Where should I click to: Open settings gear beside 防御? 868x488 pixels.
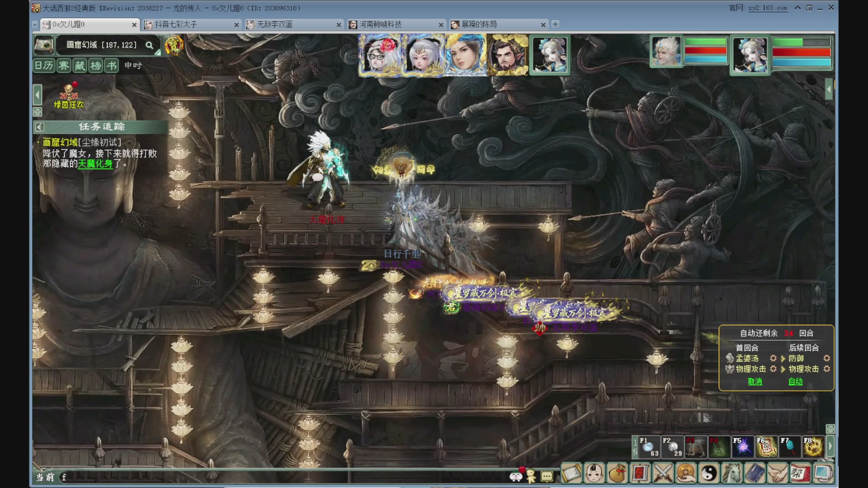(x=826, y=358)
